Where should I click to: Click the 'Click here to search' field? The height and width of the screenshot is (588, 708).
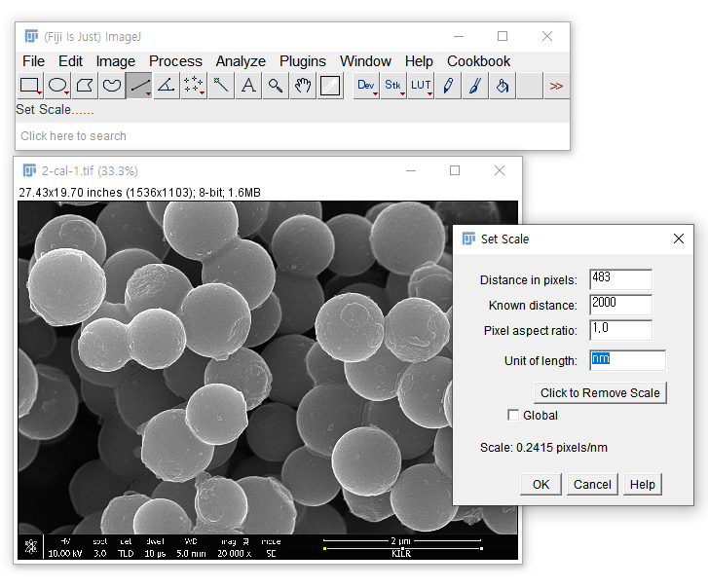(292, 136)
